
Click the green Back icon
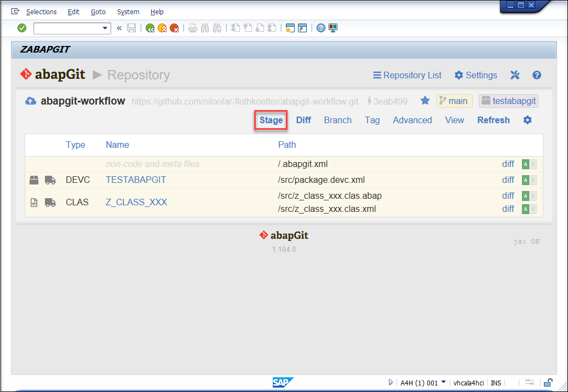click(150, 28)
